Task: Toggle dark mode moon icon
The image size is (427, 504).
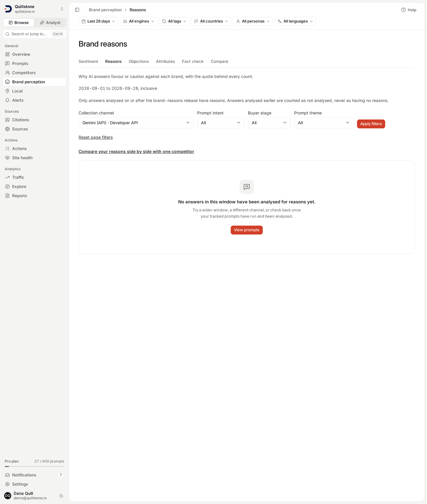Action: pyautogui.click(x=62, y=496)
